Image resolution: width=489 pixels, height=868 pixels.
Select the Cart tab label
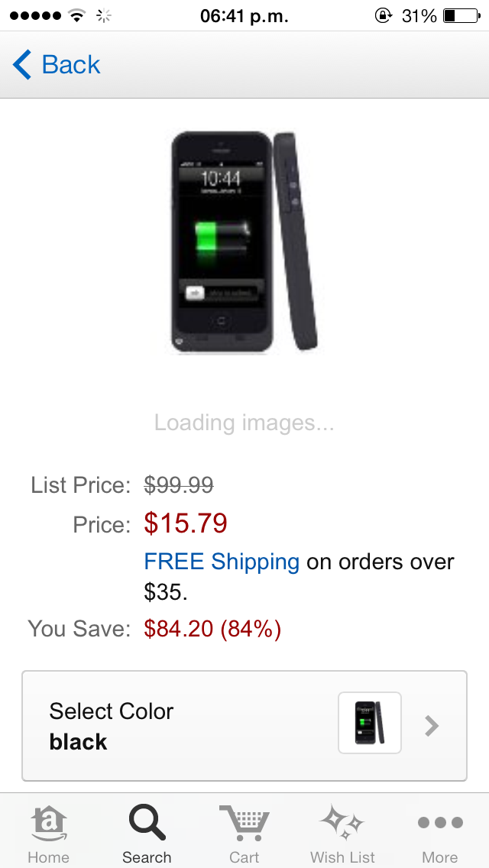244,857
